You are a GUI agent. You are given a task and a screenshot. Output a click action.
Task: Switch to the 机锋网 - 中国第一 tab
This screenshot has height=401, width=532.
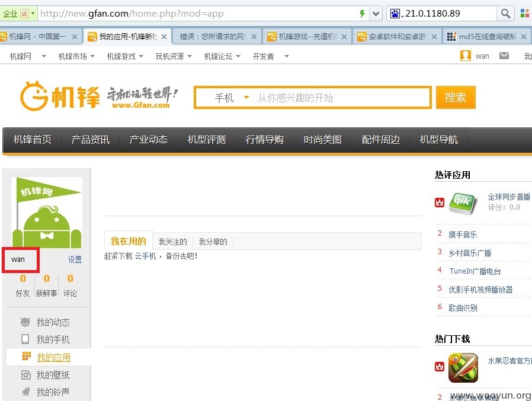click(37, 36)
